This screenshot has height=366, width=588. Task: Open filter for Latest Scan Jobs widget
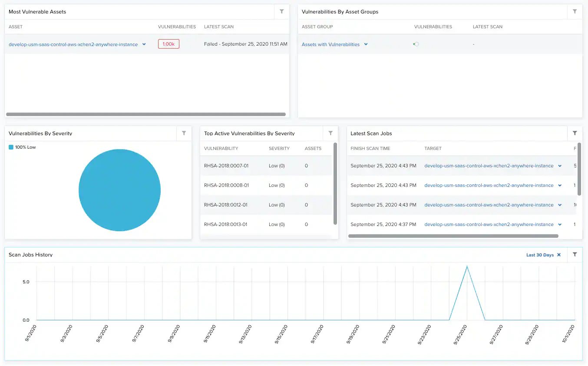click(x=575, y=133)
